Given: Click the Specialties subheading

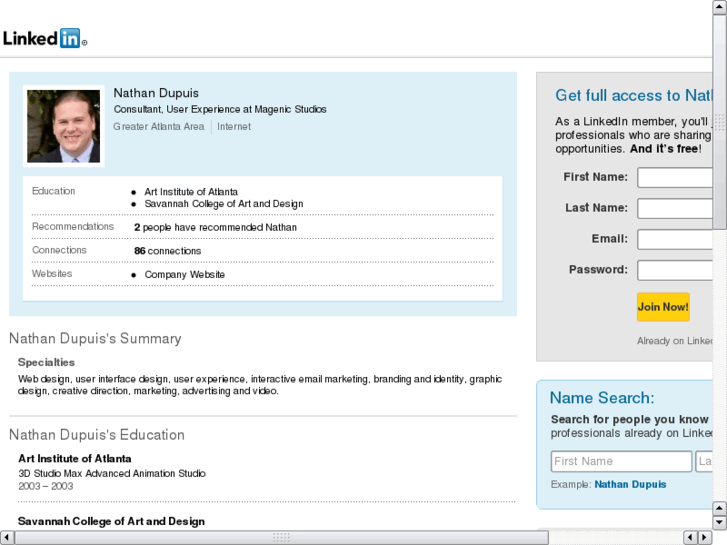Looking at the screenshot, I should pyautogui.click(x=46, y=362).
